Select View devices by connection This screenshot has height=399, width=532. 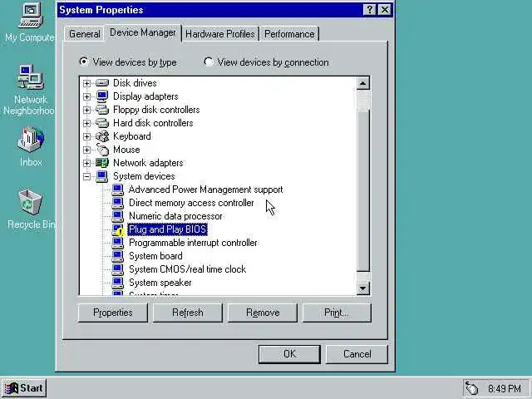click(x=266, y=62)
